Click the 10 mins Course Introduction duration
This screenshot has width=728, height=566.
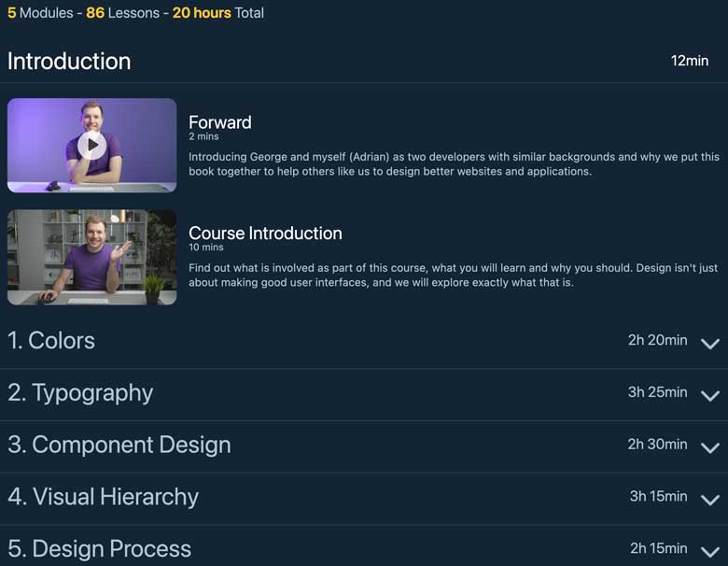(x=205, y=248)
